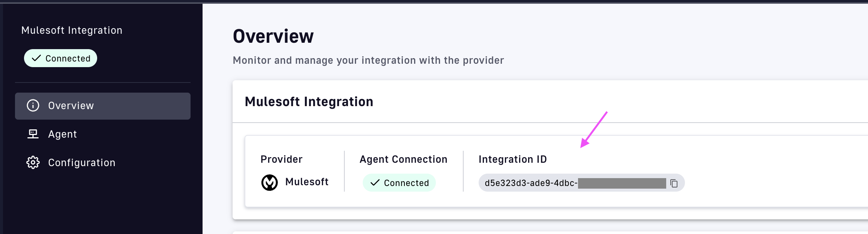Screen dimensions: 868x234
Task: Click the redacted gray part of the ID
Action: pyautogui.click(x=622, y=183)
